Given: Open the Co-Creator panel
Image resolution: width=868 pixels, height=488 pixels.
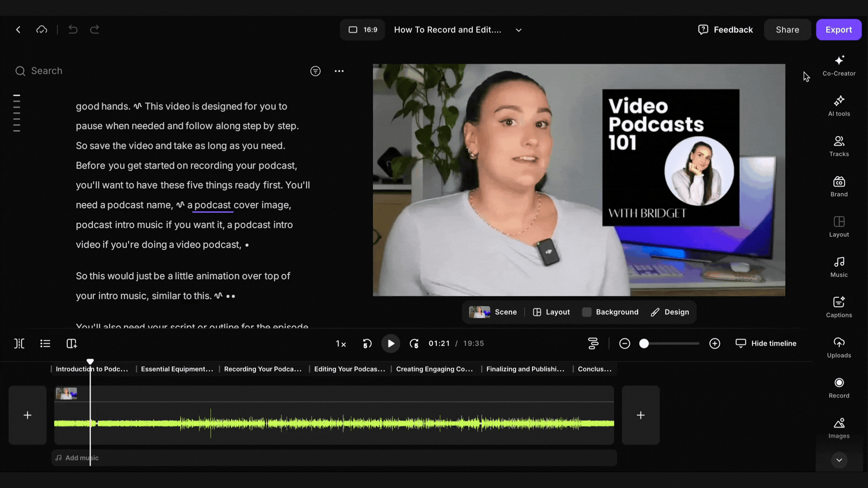Looking at the screenshot, I should [839, 66].
